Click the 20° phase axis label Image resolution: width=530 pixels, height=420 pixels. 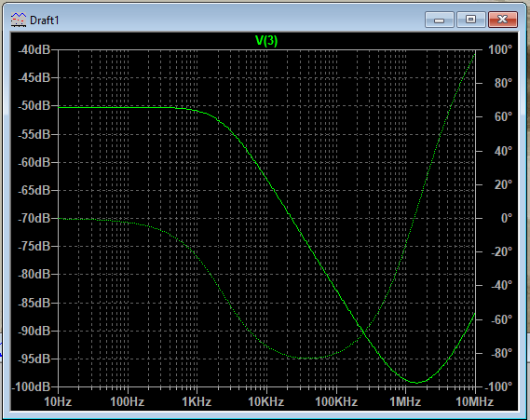[503, 184]
